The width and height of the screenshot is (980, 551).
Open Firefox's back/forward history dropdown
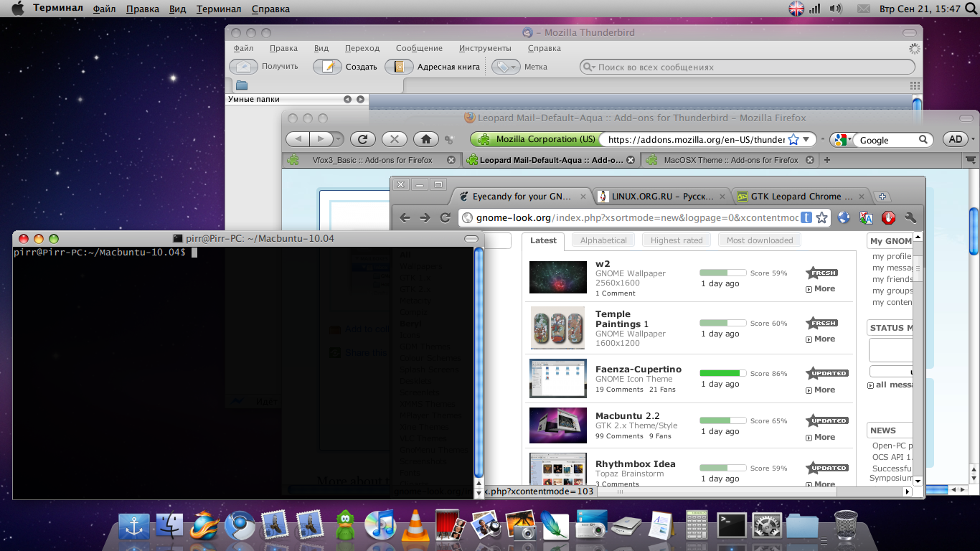[x=338, y=139]
